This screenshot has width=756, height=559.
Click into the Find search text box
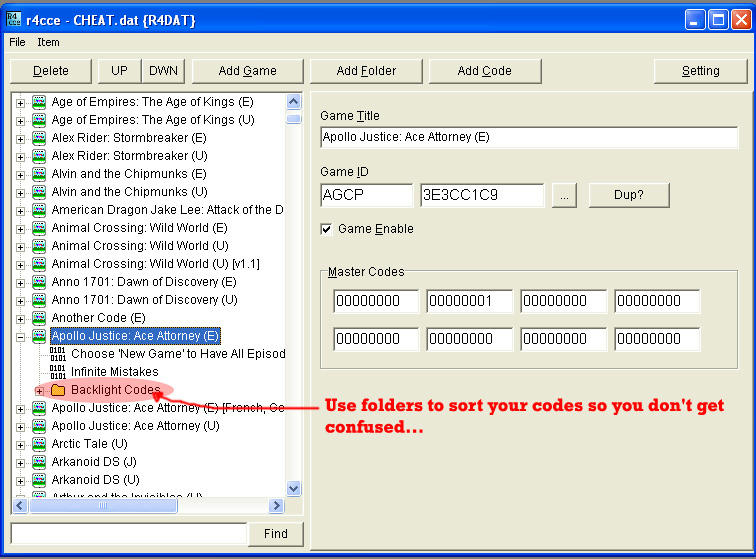point(129,534)
